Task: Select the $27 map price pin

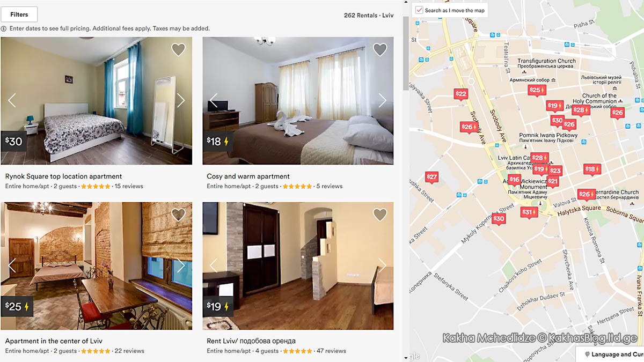Action: click(431, 178)
